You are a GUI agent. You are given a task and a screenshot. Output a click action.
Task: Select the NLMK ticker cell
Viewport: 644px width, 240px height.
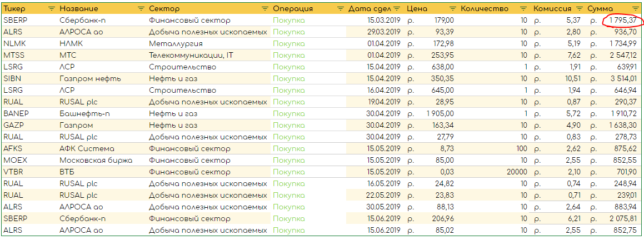29,43
